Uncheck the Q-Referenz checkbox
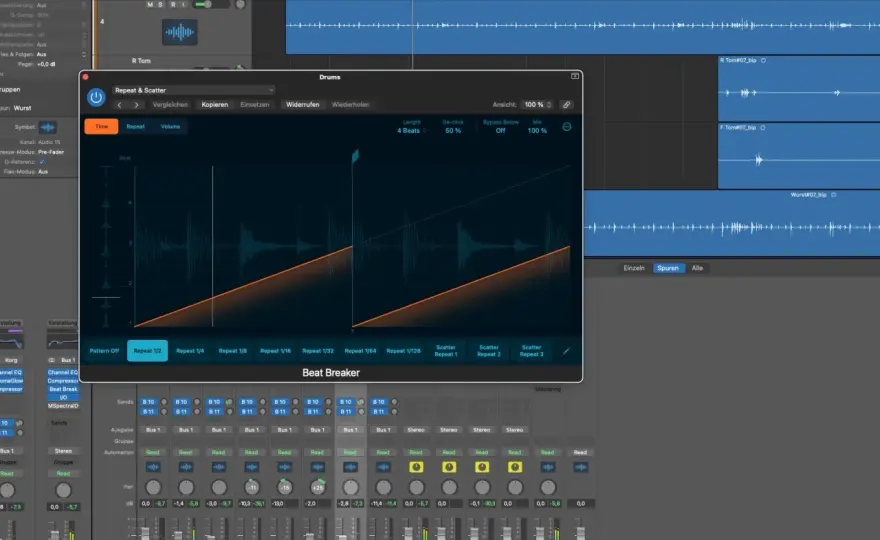 tap(42, 162)
